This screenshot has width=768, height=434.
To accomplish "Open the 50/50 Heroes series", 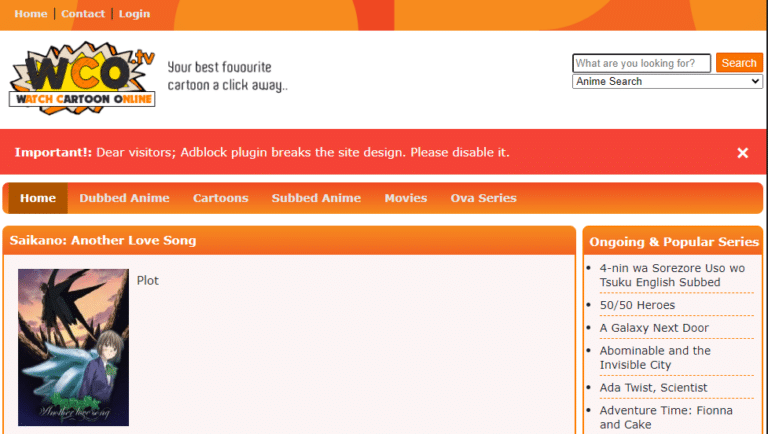I will (637, 305).
